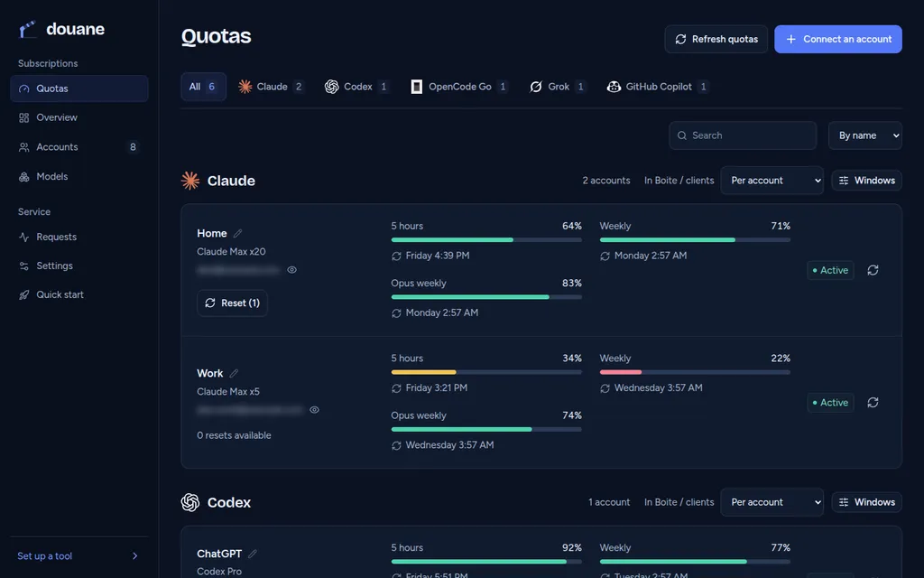Click Windows button in the Claude section
Image resolution: width=924 pixels, height=578 pixels.
[867, 181]
